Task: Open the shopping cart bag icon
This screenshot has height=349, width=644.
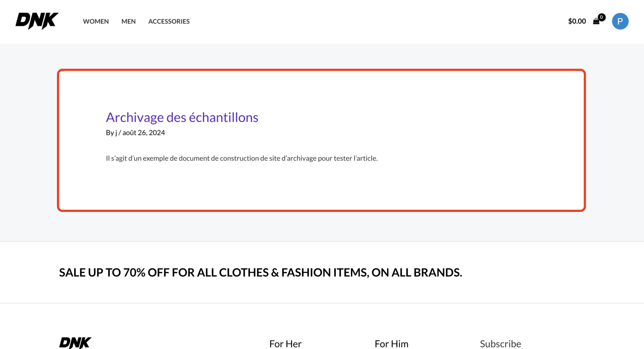Action: click(x=596, y=22)
